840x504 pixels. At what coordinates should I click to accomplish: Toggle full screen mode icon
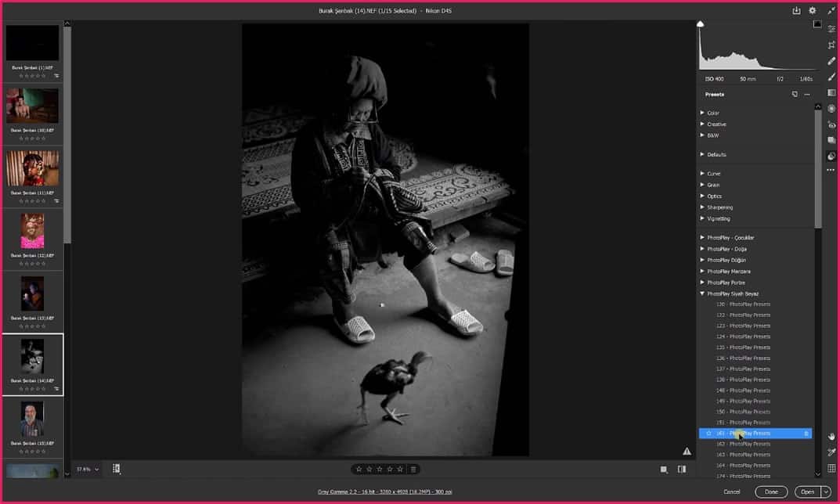831,10
